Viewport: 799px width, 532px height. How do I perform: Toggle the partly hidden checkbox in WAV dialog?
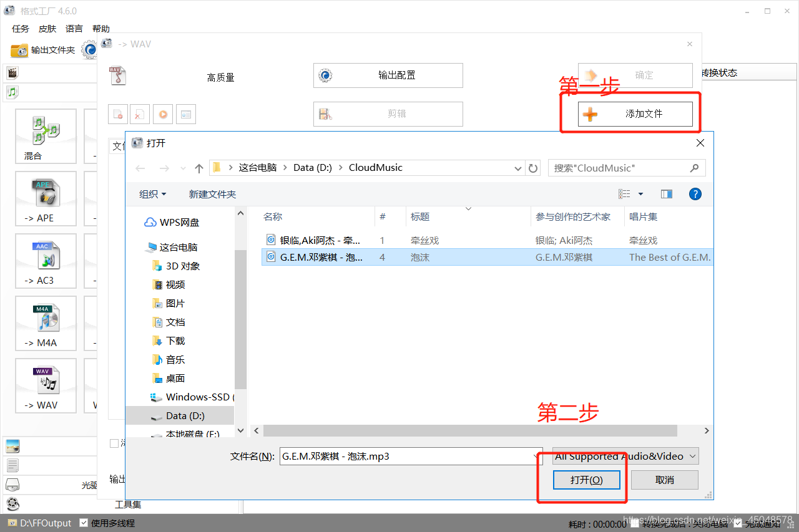[x=114, y=443]
